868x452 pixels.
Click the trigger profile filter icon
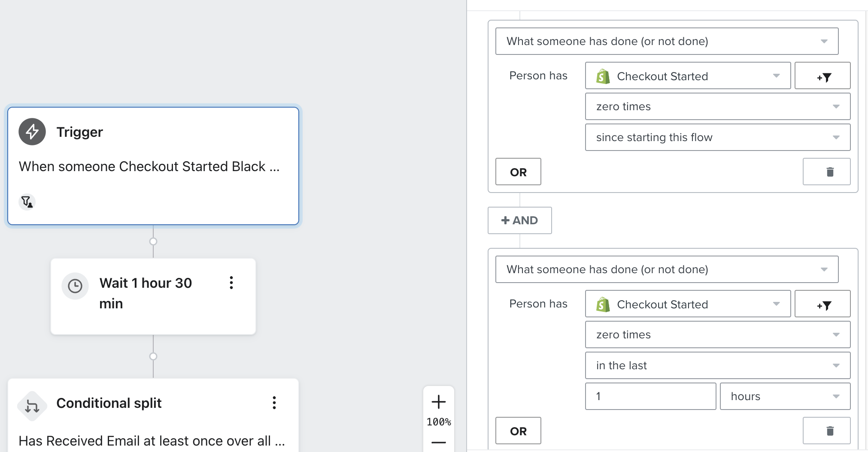click(x=27, y=202)
